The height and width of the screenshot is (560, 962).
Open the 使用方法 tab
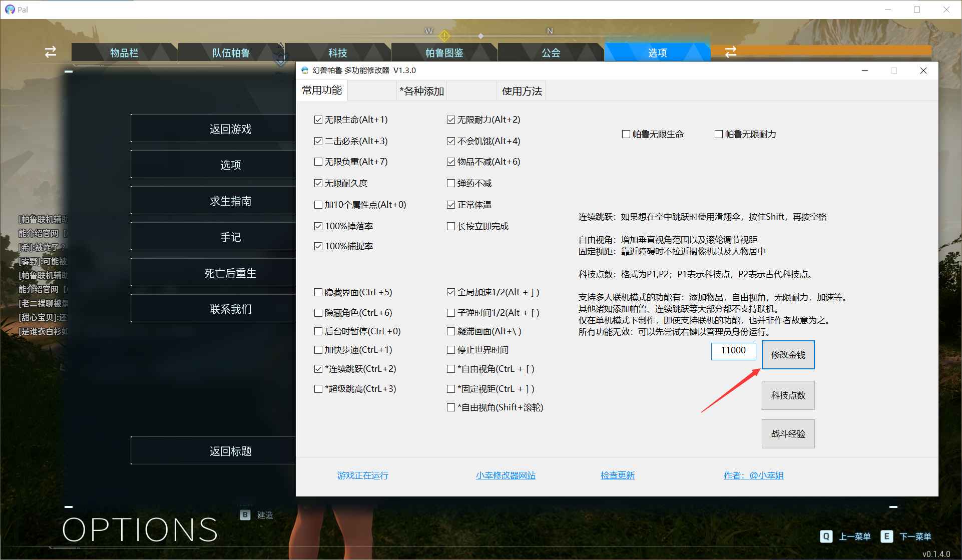click(521, 91)
